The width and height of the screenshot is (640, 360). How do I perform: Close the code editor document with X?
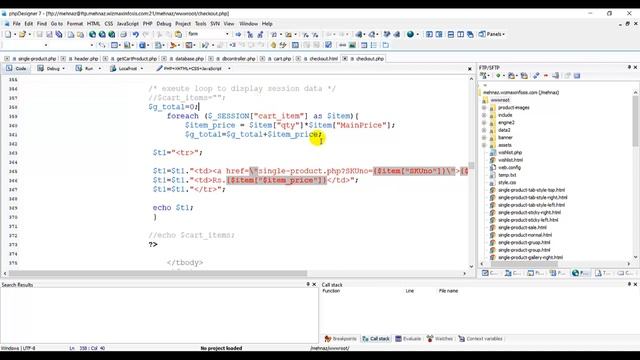click(x=469, y=69)
